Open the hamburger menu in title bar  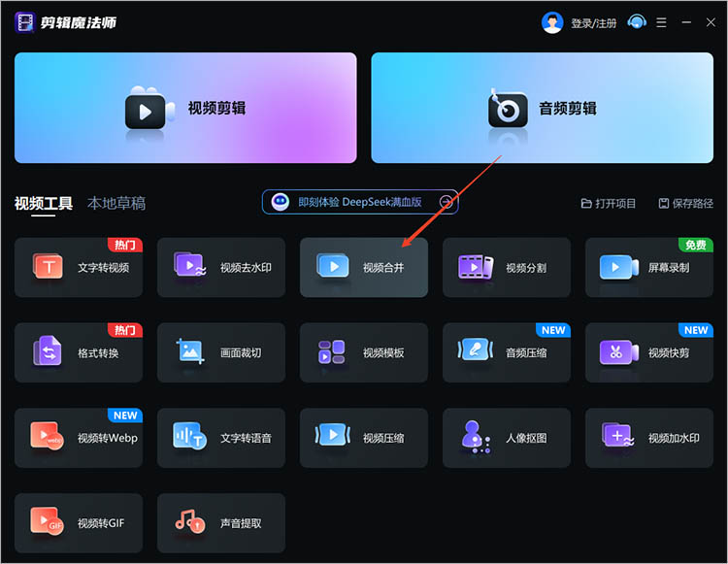pyautogui.click(x=662, y=22)
